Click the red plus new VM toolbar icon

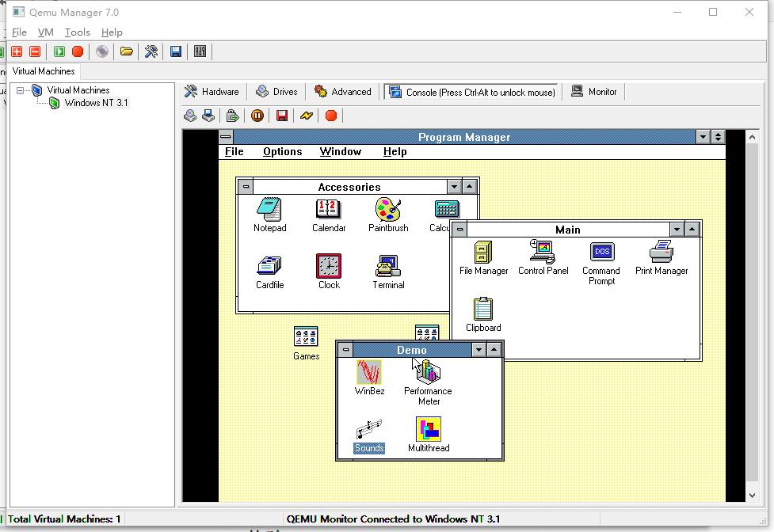point(17,51)
